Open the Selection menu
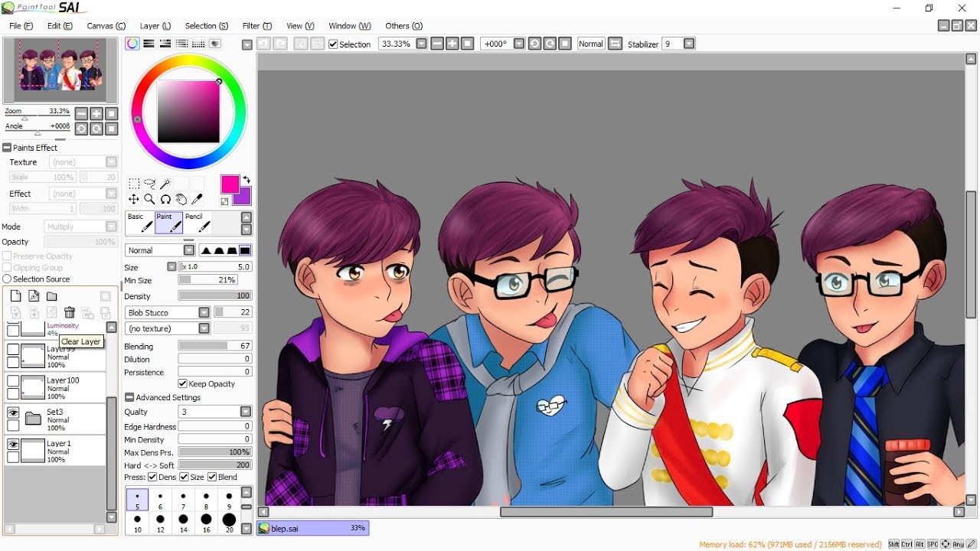 point(207,26)
